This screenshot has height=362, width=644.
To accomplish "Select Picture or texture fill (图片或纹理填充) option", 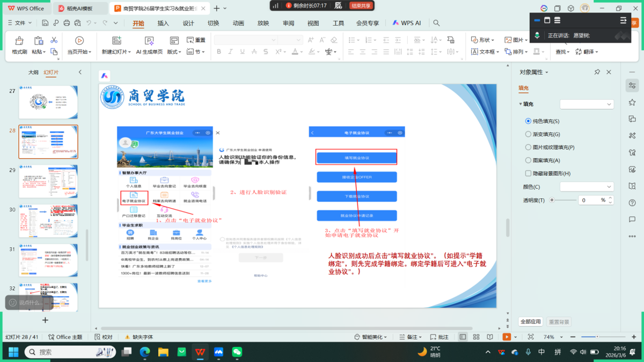I will tap(528, 147).
